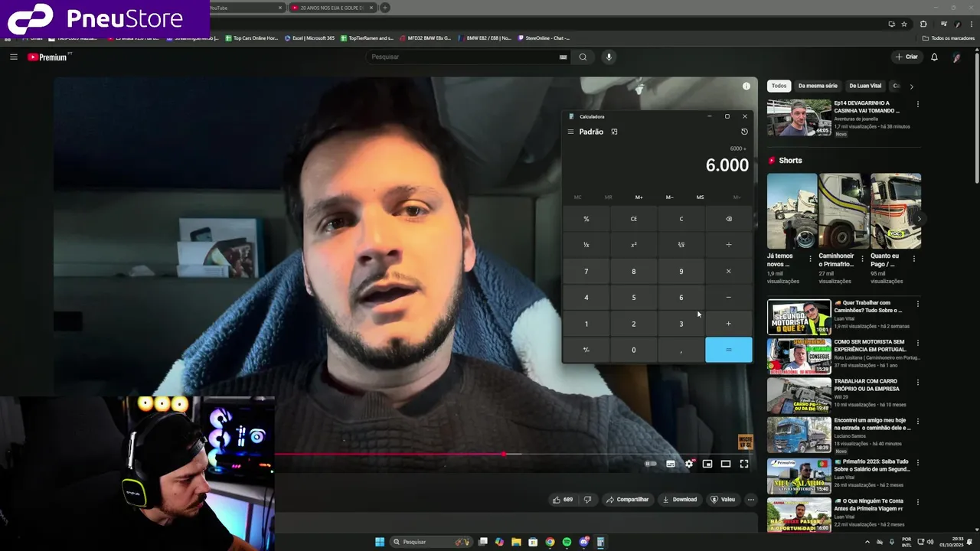Open options for Ep14 DEVAGARINHO video
Viewport: 980px width, 551px height.
click(918, 104)
